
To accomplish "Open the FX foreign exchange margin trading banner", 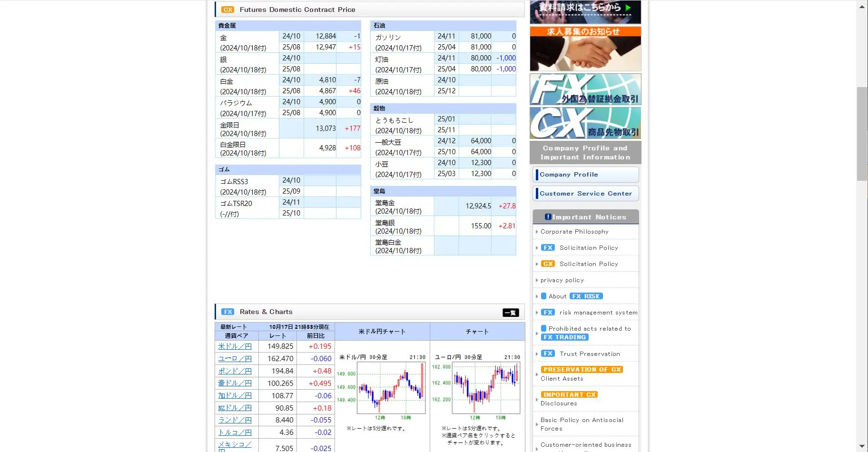I will click(x=585, y=89).
